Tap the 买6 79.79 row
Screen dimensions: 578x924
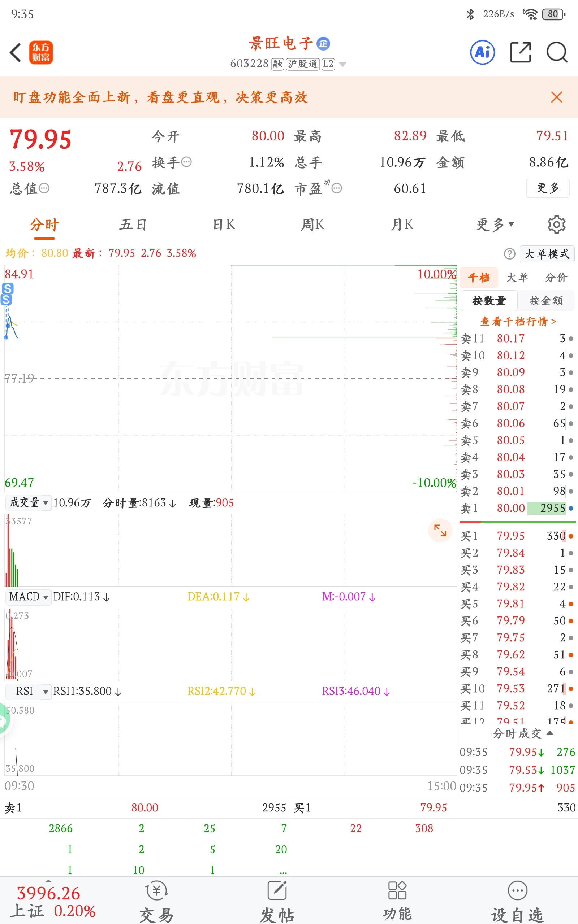(x=517, y=621)
